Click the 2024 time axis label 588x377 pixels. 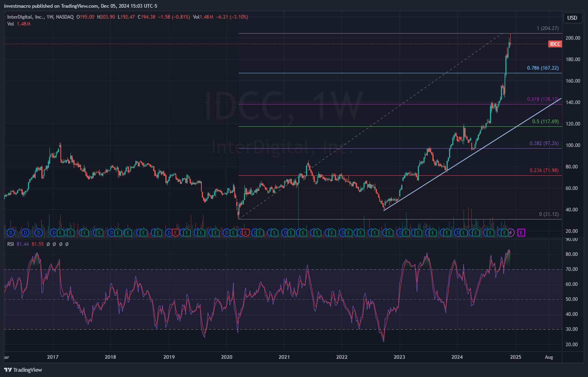(x=457, y=357)
